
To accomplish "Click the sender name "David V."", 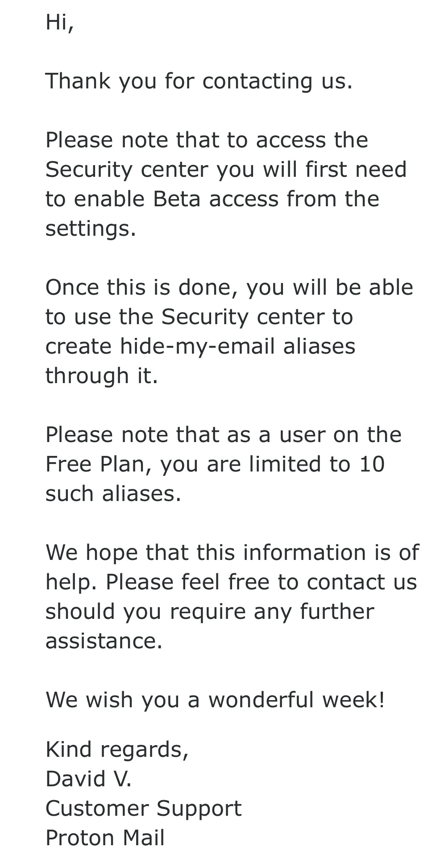I will (x=88, y=779).
